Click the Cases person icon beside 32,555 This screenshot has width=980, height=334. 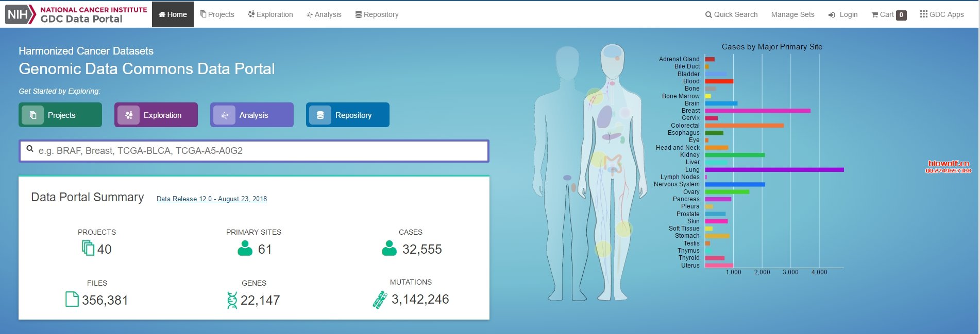click(390, 249)
